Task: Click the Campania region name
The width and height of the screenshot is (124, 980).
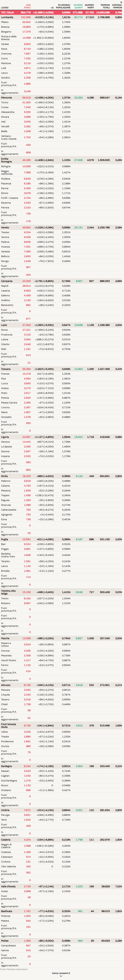Action: pos(7,281)
